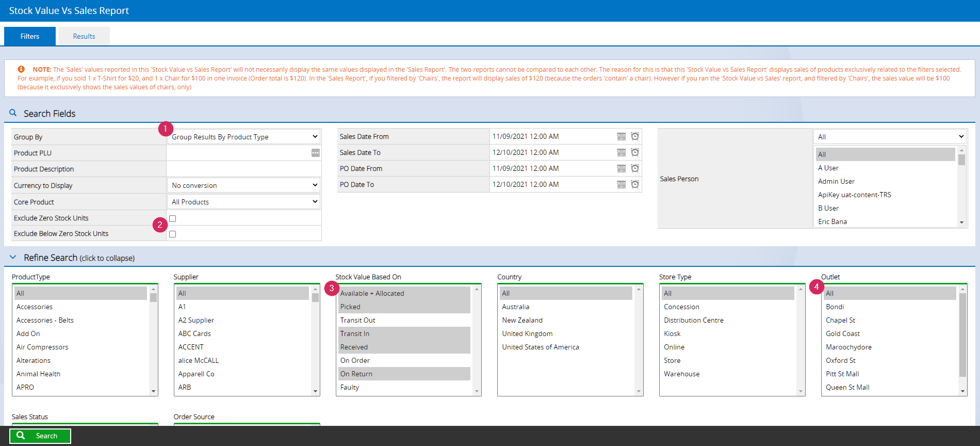Select 'A2 Supplier' in Supplier list

tap(243, 320)
